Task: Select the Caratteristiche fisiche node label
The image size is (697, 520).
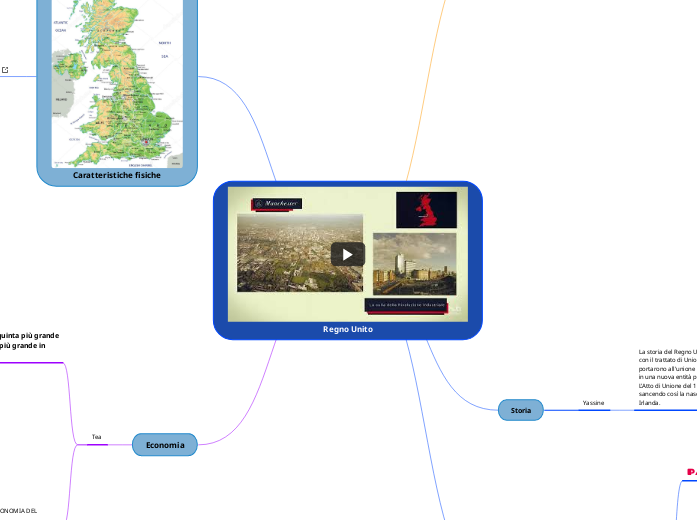Action: [x=117, y=175]
